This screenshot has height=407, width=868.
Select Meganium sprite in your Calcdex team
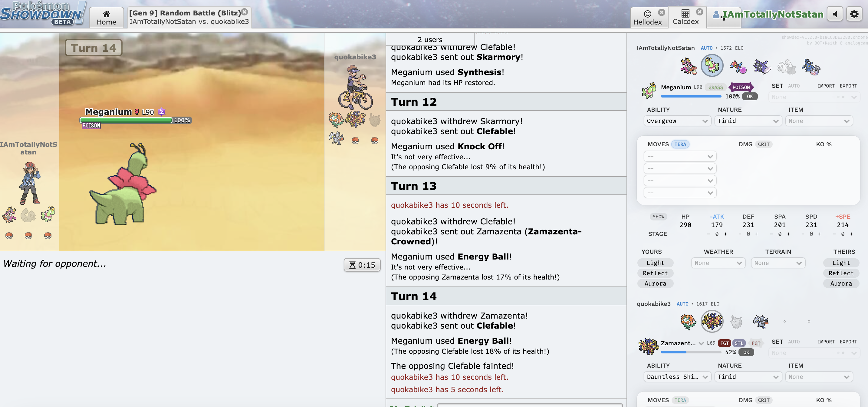[x=712, y=66]
